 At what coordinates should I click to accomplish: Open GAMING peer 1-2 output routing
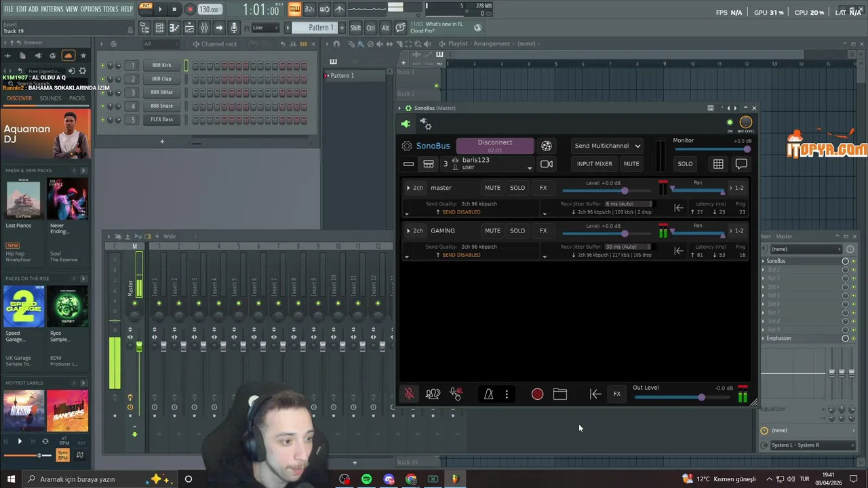pyautogui.click(x=736, y=230)
